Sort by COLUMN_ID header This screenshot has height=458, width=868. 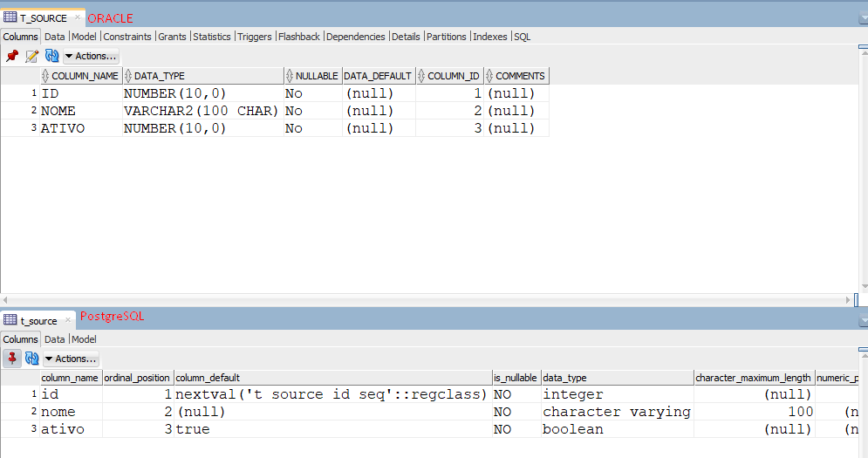click(449, 76)
